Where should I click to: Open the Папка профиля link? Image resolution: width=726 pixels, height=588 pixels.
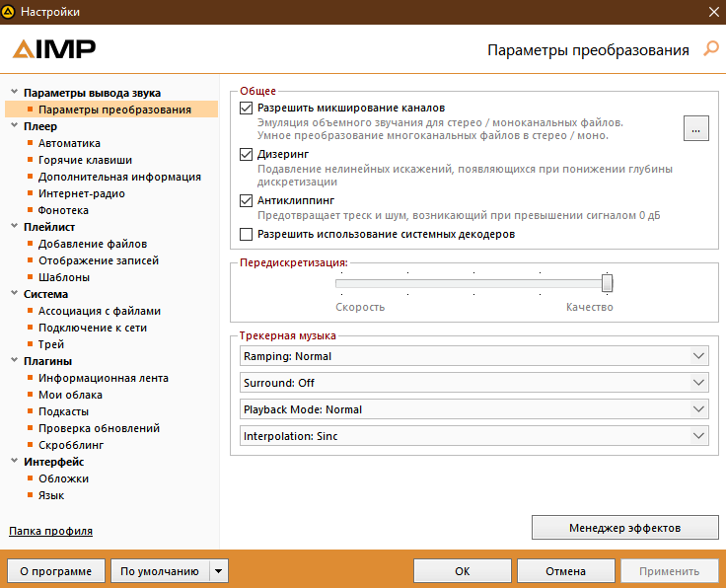tap(50, 531)
